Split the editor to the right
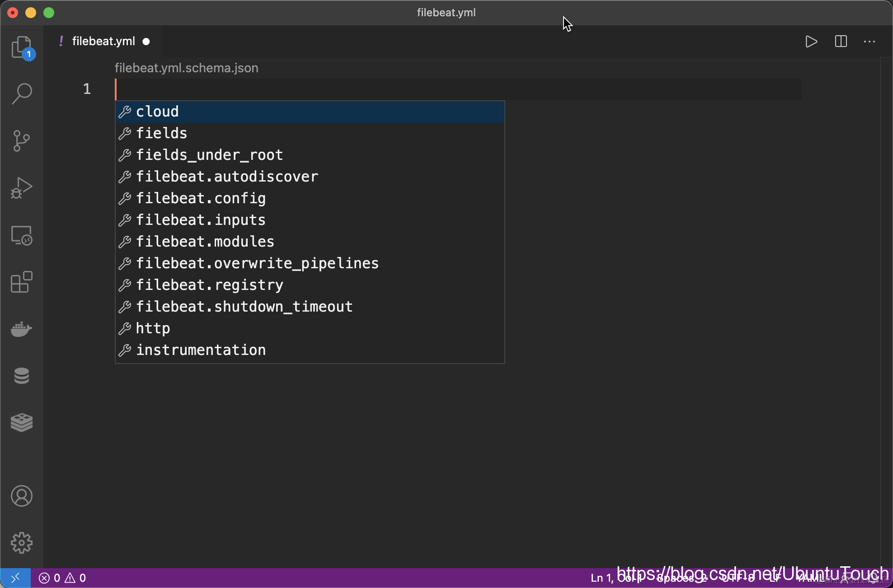 841,42
